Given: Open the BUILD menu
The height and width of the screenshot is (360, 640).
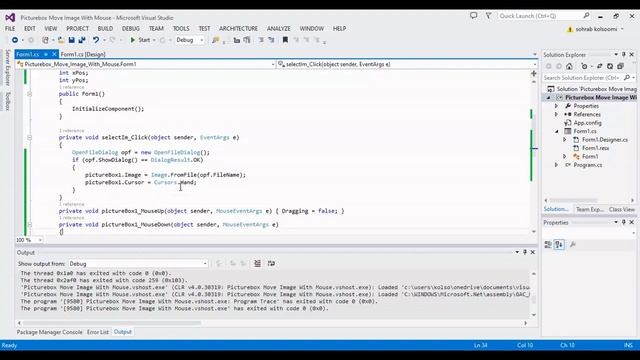Looking at the screenshot, I should coord(105,29).
